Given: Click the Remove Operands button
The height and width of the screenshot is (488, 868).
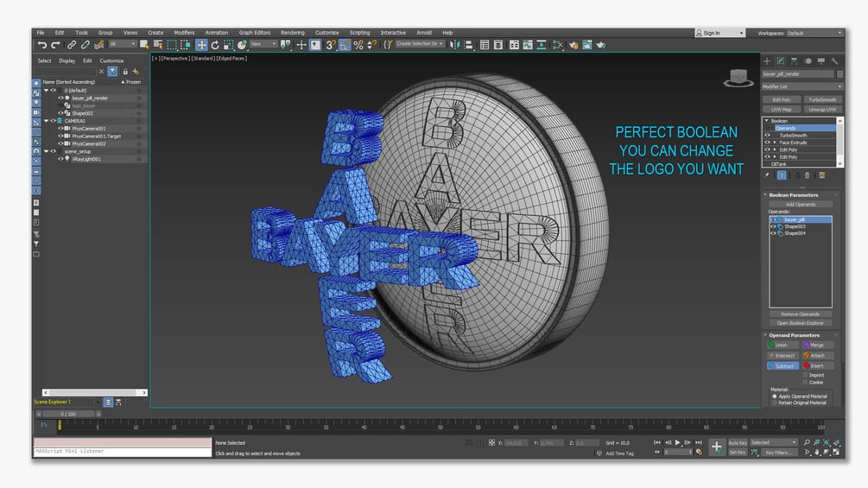Looking at the screenshot, I should (x=801, y=314).
